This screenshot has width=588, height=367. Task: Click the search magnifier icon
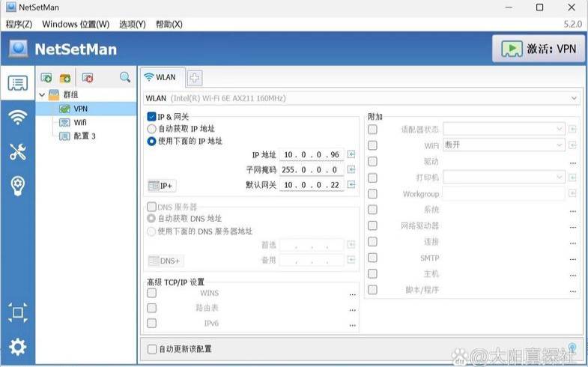[x=125, y=77]
